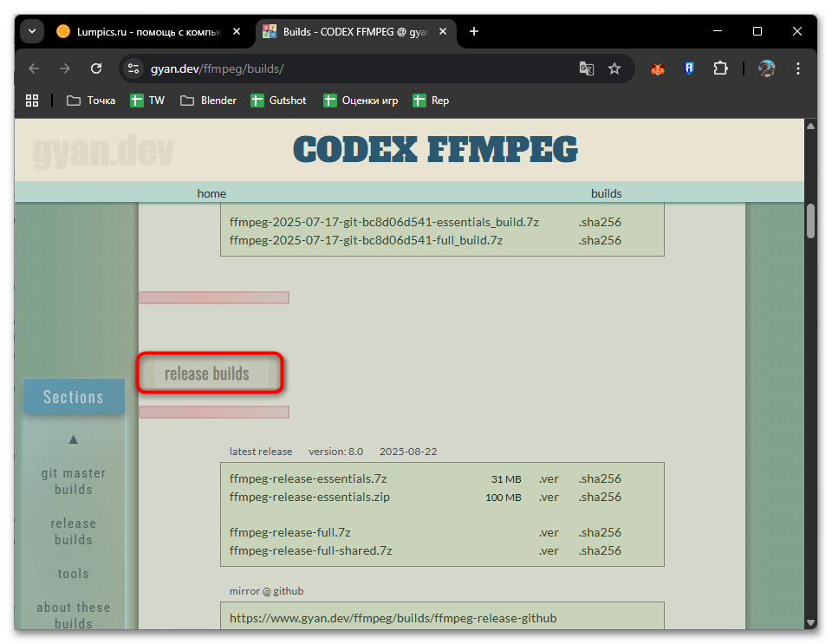This screenshot has width=832, height=644.
Task: Go to home in the site navigation
Action: tap(211, 193)
